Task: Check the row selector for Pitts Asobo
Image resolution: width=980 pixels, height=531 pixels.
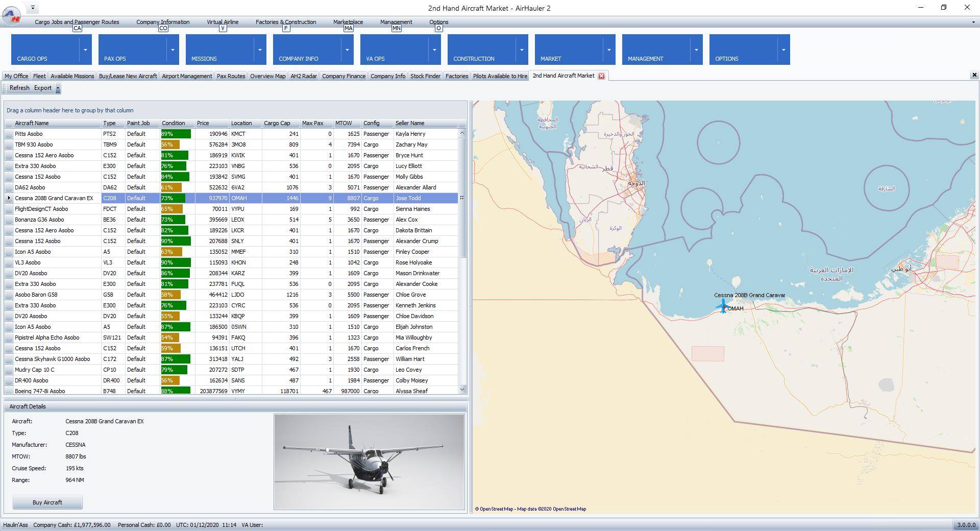Action: pos(9,134)
